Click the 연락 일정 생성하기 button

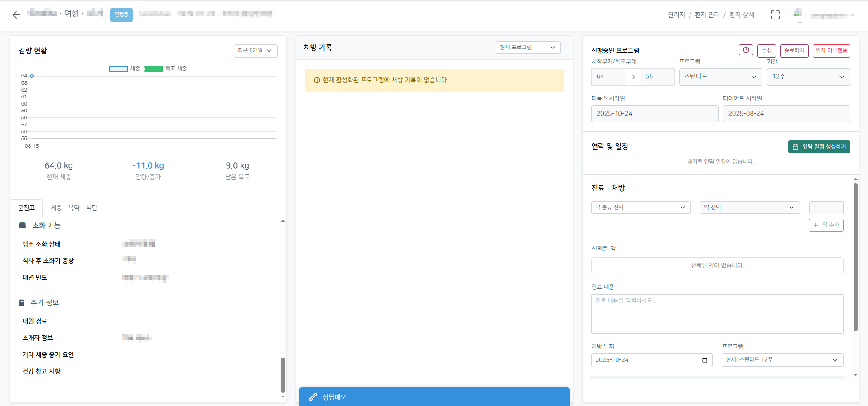pyautogui.click(x=819, y=147)
